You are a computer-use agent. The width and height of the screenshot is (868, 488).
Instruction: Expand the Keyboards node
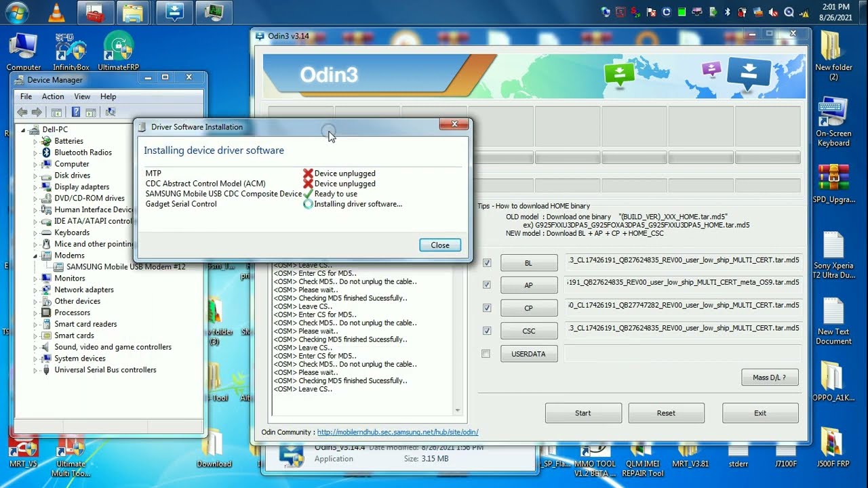(x=35, y=232)
